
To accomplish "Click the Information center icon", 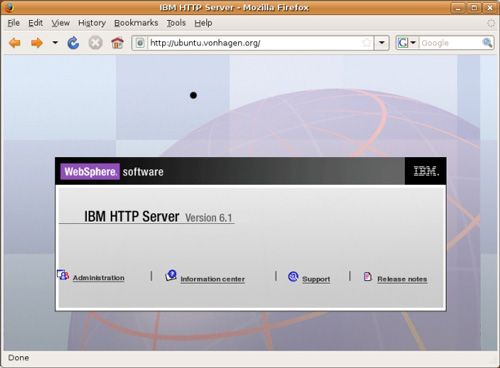I will coord(171,276).
